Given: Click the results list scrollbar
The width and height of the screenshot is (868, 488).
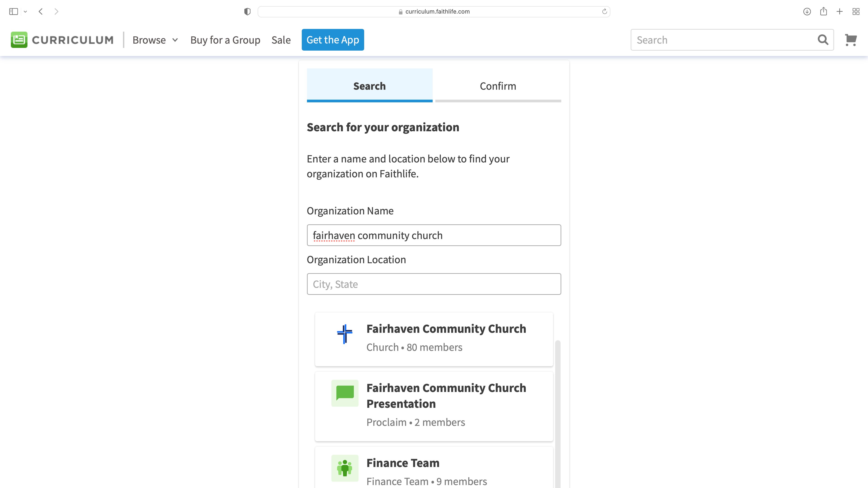Looking at the screenshot, I should click(558, 414).
